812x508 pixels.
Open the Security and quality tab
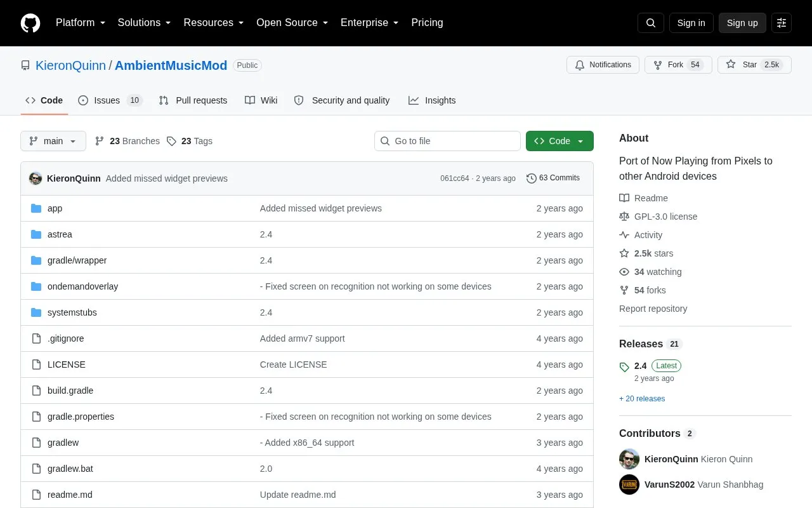pos(342,100)
